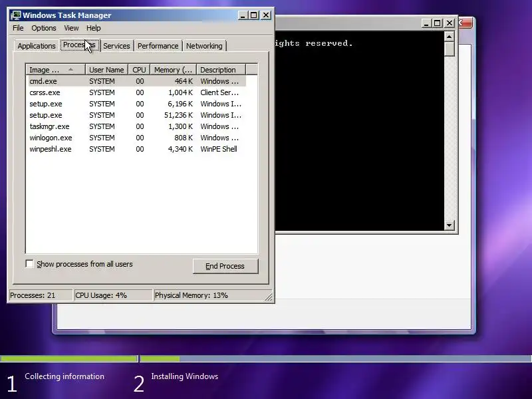532x399 pixels.
Task: Click Task Manager resize grip corner
Action: tap(269, 297)
